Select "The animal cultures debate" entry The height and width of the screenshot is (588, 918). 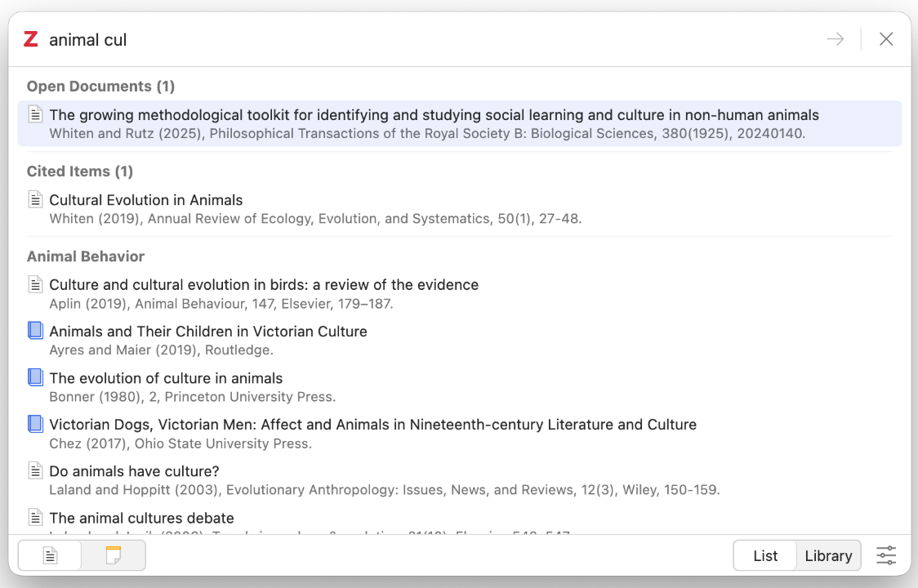pyautogui.click(x=141, y=518)
